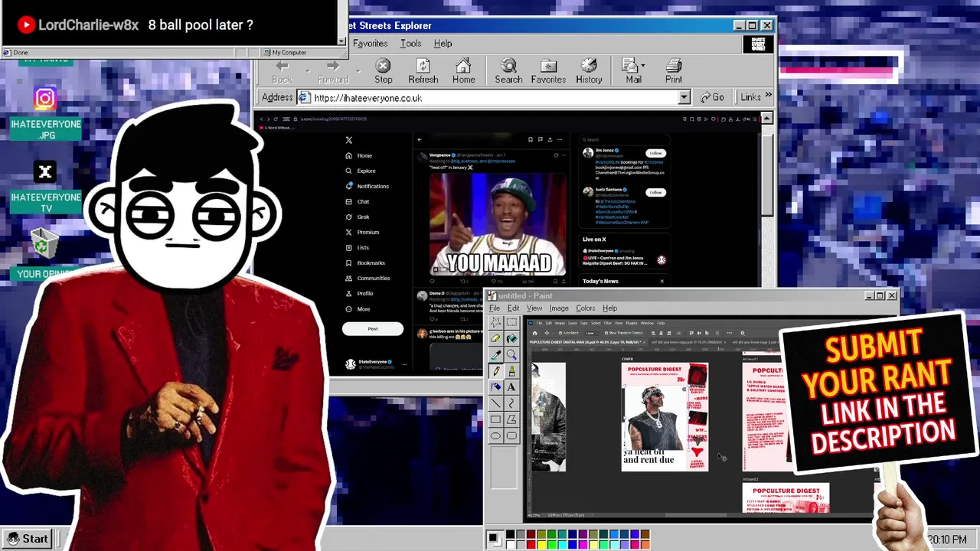
Task: Open the Instagram IHATEEVERYONE.JPG desktop icon
Action: click(45, 113)
